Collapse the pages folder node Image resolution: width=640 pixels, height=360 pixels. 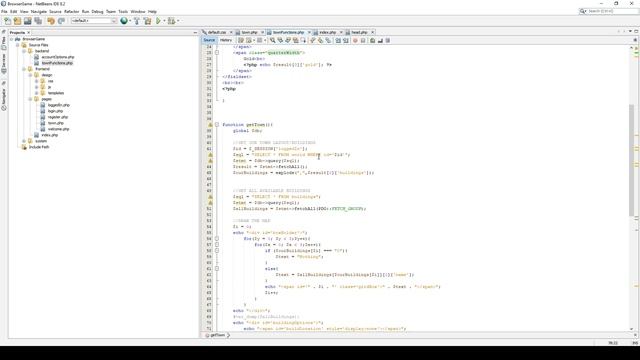coord(30,99)
